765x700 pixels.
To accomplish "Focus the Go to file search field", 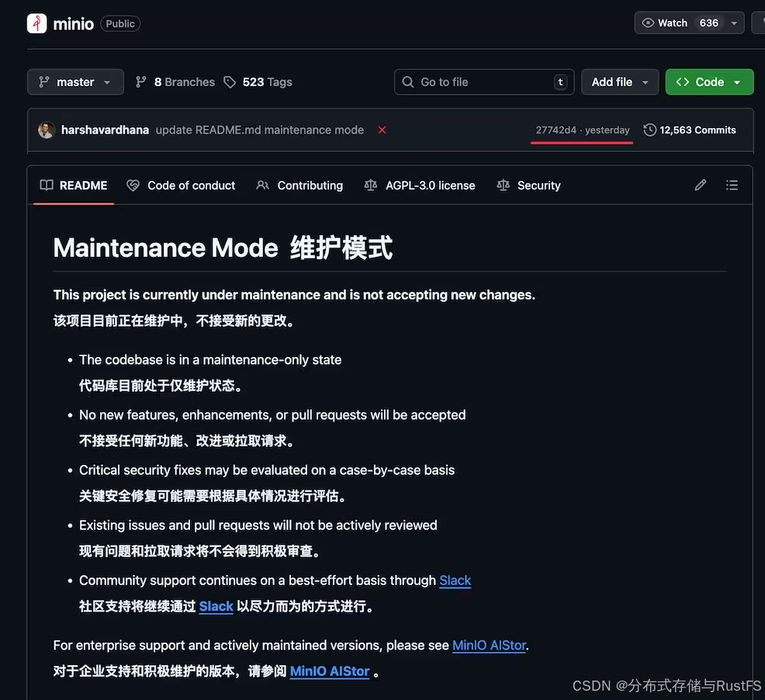I will coord(484,82).
